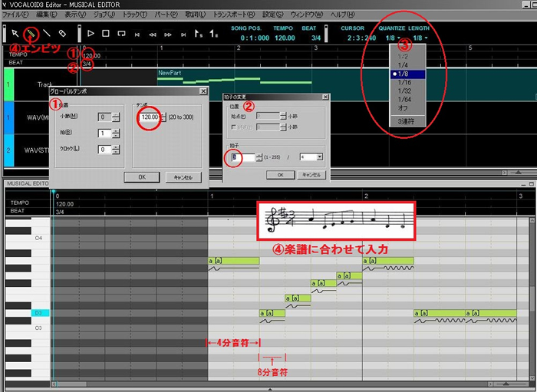537x392 pixels.
Task: Open the ジョブ(J) menu
Action: tap(102, 15)
